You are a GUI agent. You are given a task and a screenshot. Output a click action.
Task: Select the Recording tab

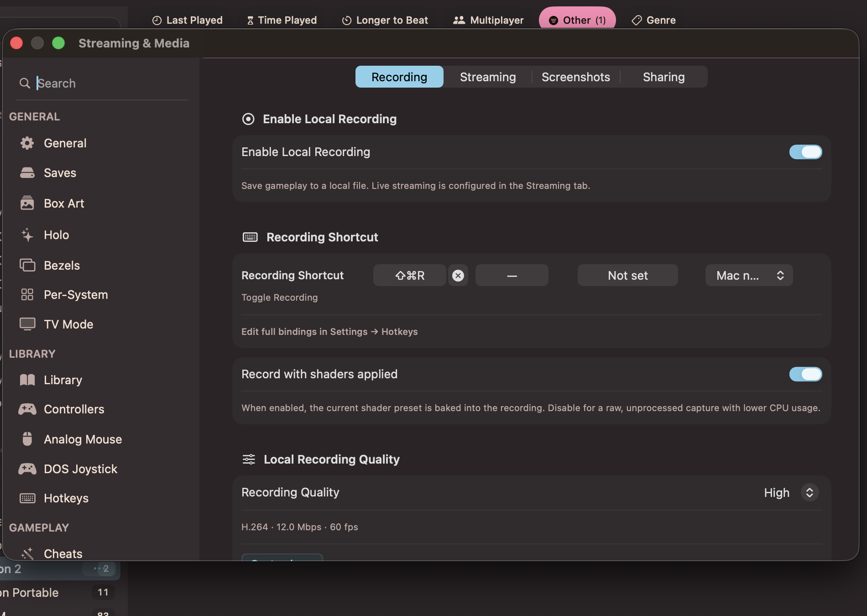tap(399, 77)
